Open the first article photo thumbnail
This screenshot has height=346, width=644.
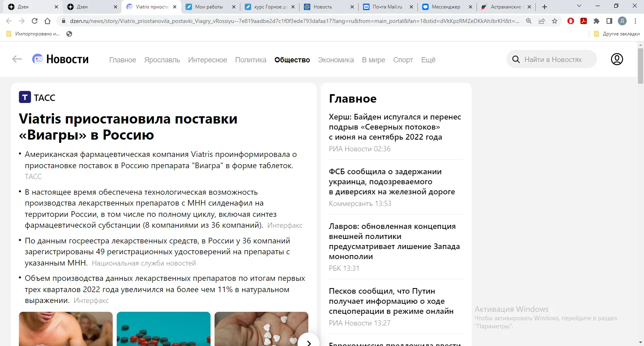click(66, 329)
